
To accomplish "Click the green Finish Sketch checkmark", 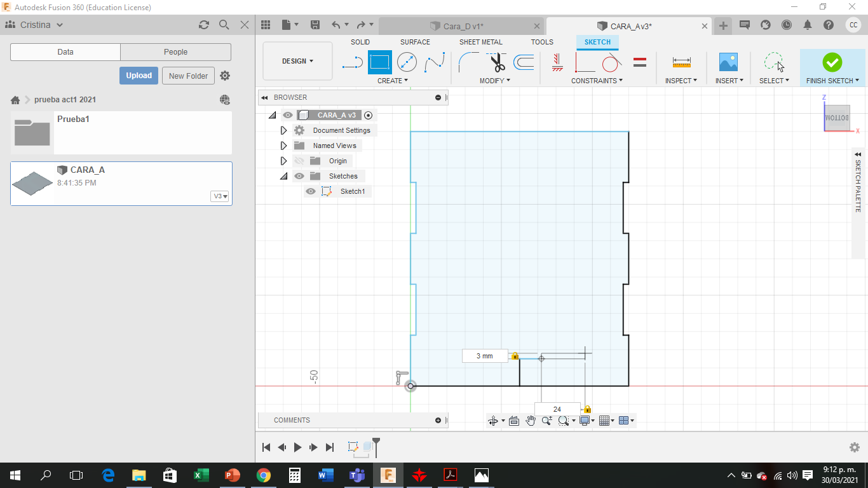I will (x=832, y=62).
